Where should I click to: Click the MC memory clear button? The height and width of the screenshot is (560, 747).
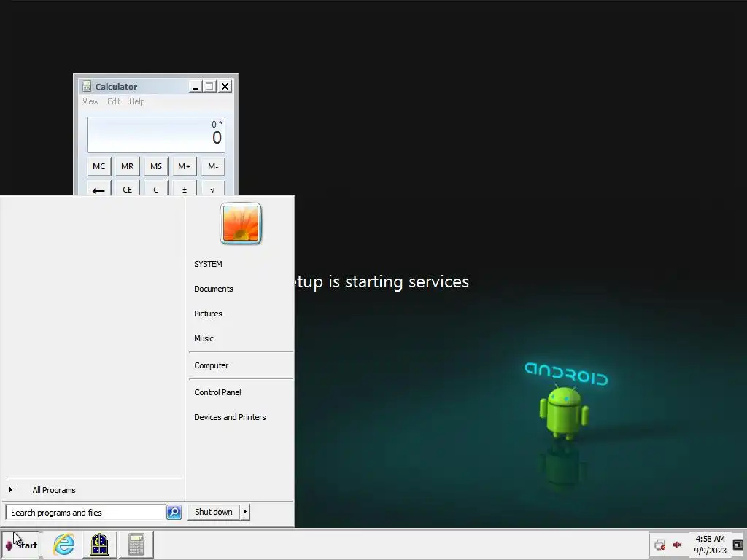(99, 166)
